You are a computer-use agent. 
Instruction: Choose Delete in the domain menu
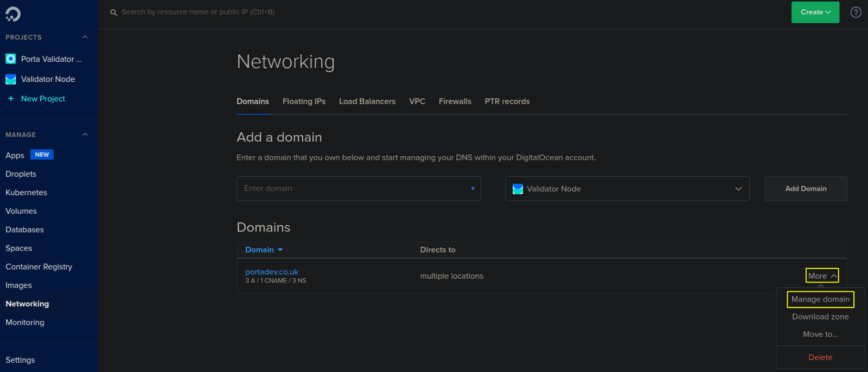(820, 357)
